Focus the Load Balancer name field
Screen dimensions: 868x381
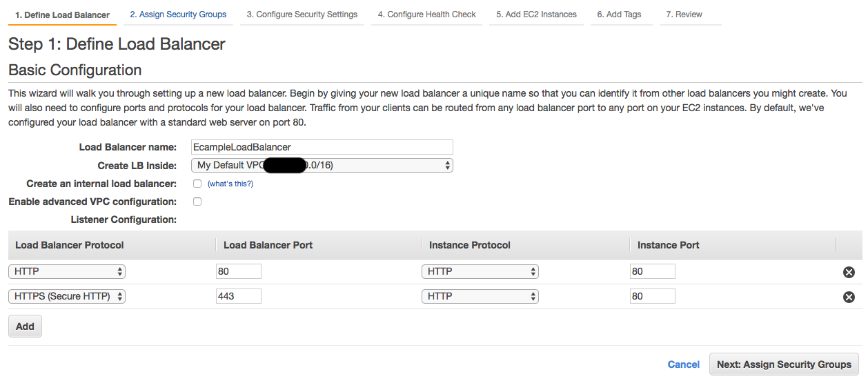click(322, 146)
